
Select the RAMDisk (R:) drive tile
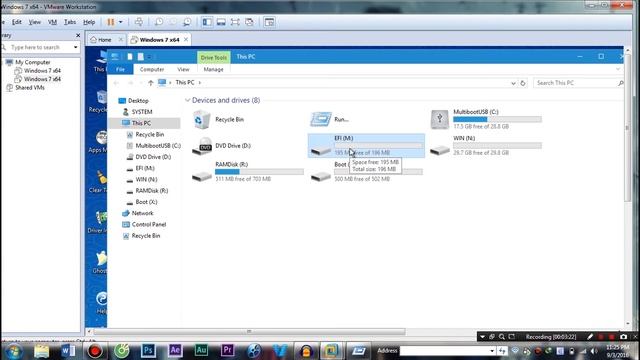(x=247, y=171)
